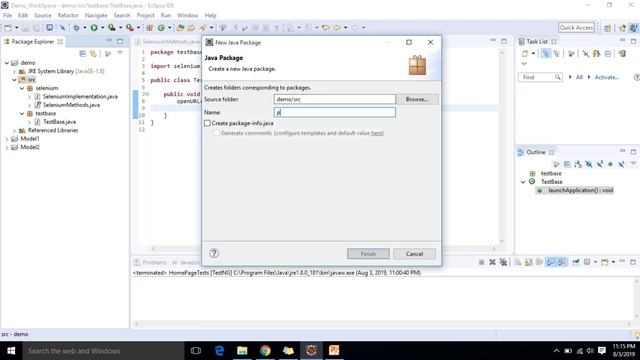Open the Source menu
Screen dimensions: 640x360
[42, 15]
